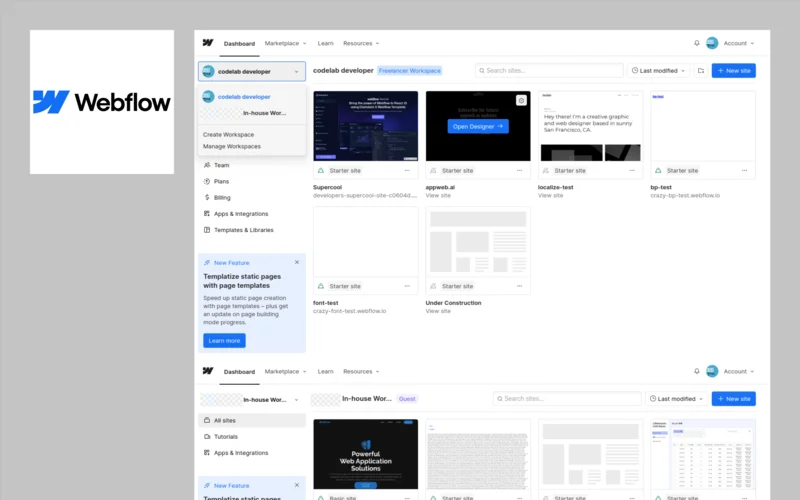Screen dimensions: 800x500
Task: Click the published status icon on Supercool card
Action: [321, 170]
